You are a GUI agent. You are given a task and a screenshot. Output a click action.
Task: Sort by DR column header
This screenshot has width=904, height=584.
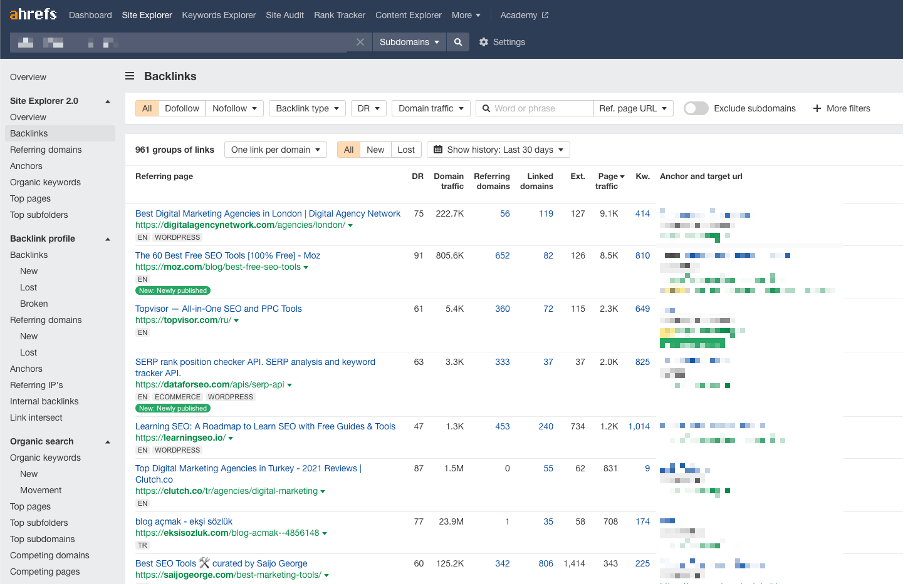[x=417, y=176]
